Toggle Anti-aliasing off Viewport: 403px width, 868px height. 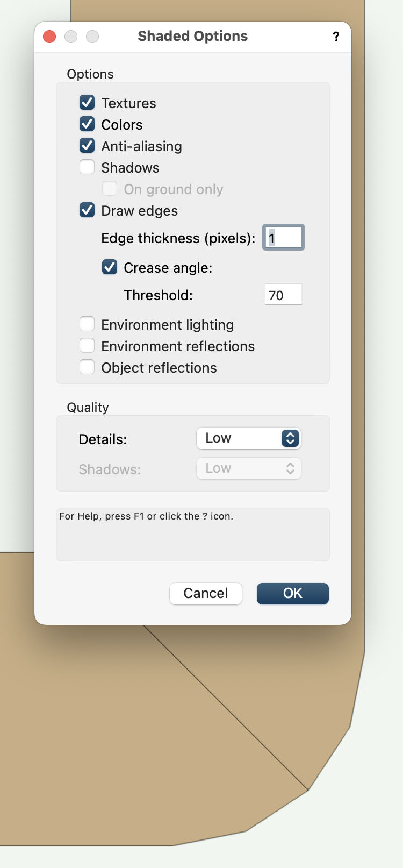click(x=87, y=145)
